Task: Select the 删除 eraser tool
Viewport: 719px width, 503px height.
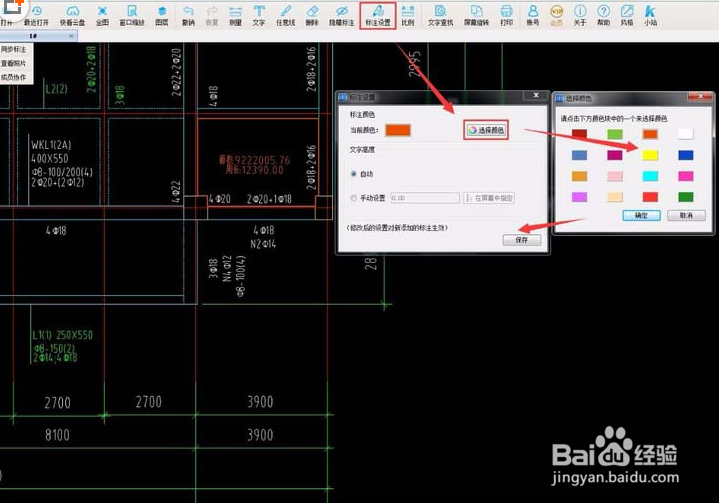Action: coord(312,15)
